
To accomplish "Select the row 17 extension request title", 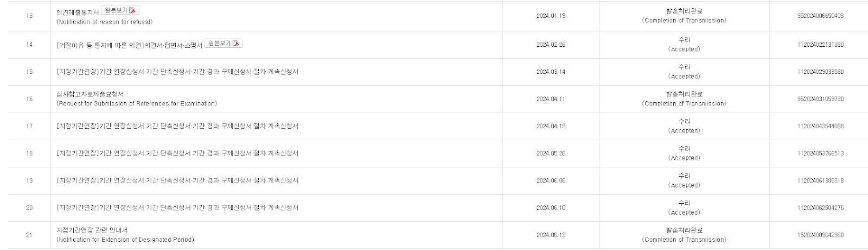I will (177, 126).
